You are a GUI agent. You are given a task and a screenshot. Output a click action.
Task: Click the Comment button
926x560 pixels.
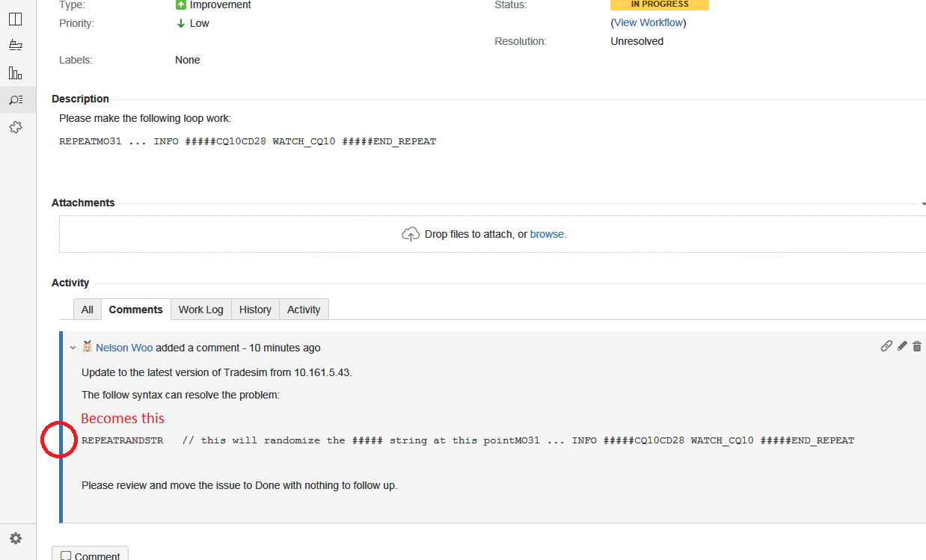[91, 555]
